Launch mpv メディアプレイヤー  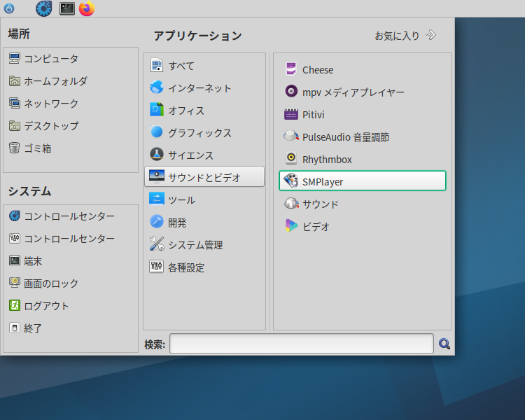click(363, 92)
